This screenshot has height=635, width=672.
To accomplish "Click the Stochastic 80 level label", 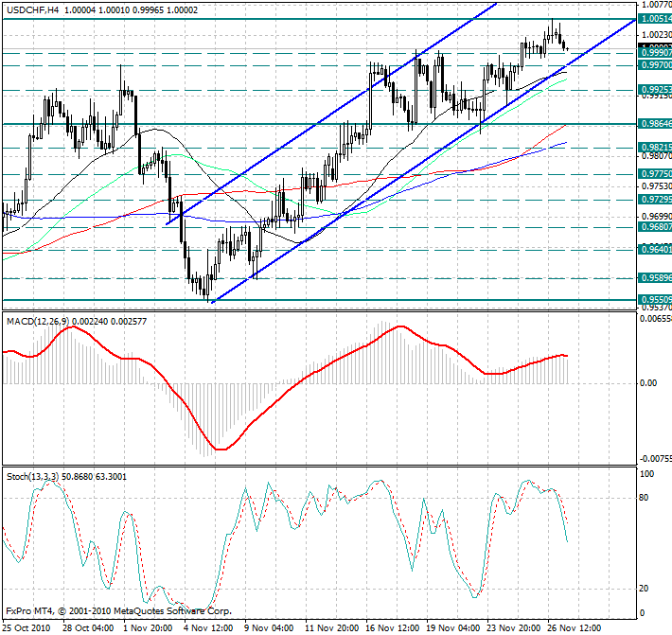I will coord(646,496).
